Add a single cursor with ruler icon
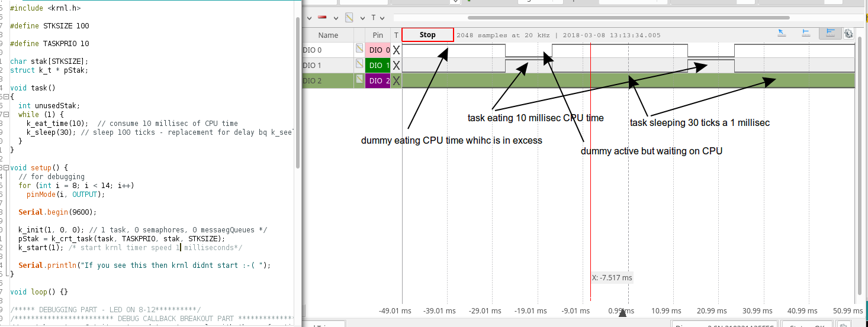The width and height of the screenshot is (868, 327). (806, 34)
